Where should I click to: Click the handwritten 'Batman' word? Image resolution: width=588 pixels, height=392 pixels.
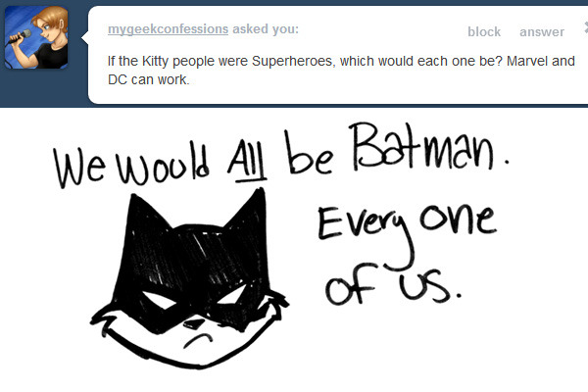pyautogui.click(x=421, y=147)
